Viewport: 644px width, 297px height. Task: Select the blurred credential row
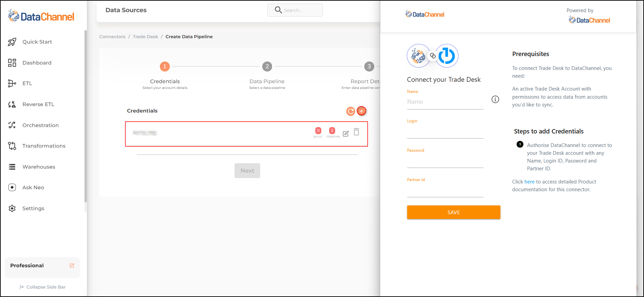tap(246, 134)
